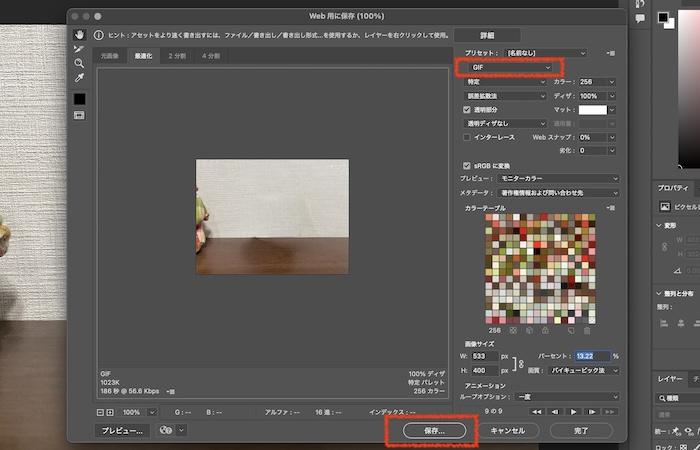The width and height of the screenshot is (700, 450).
Task: Click the W width input field
Action: [x=485, y=357]
